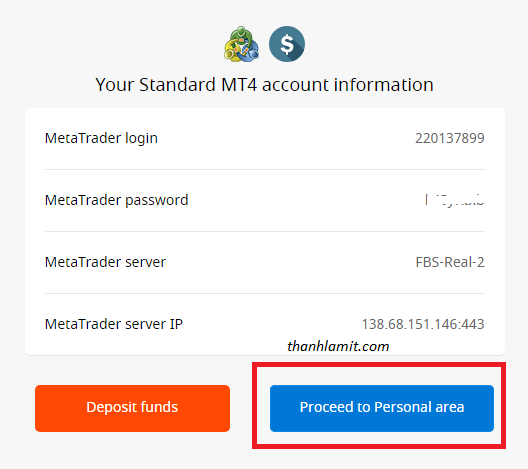This screenshot has width=528, height=469.
Task: Select the MetaTrader login number 220137899
Action: 450,138
